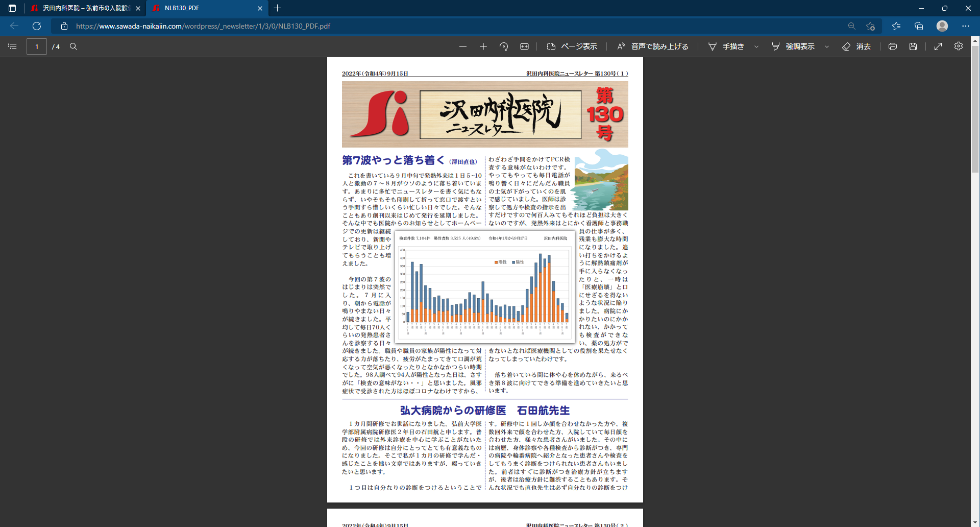Add this page to favorites
This screenshot has height=527, width=980.
[871, 26]
